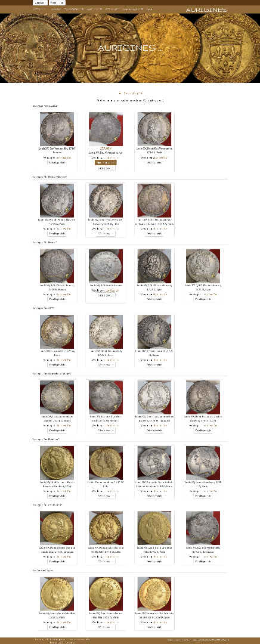Open the 1/3 Ecu de France-Navarre coin image
The height and width of the screenshot is (644, 260).
pyautogui.click(x=154, y=200)
